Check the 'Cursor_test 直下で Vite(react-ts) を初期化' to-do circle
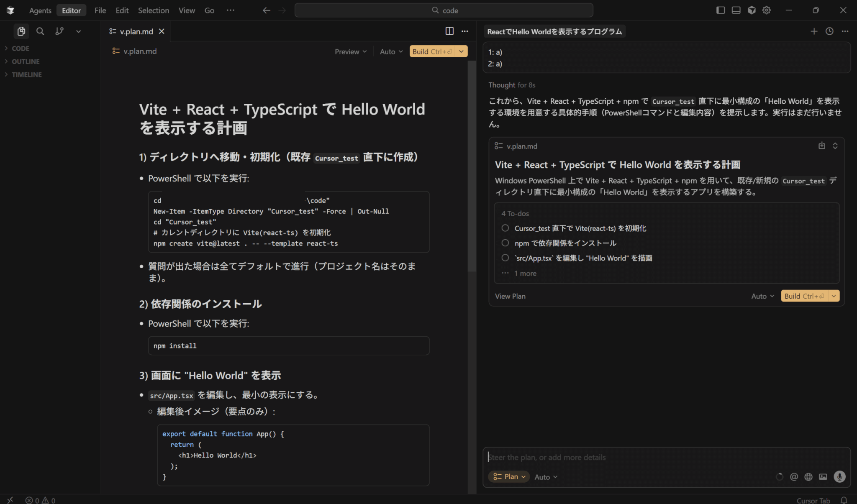 click(x=505, y=228)
